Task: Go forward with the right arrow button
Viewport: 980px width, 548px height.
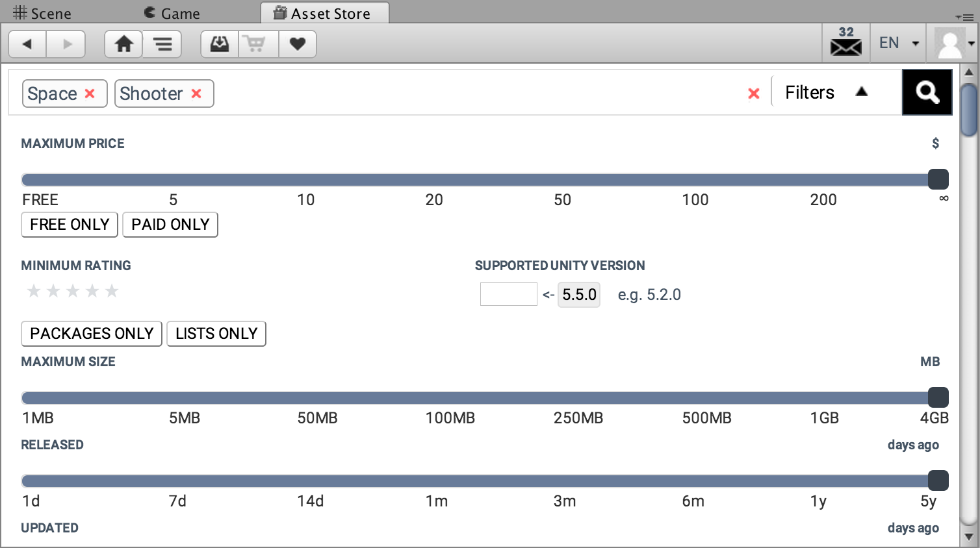Action: click(66, 44)
